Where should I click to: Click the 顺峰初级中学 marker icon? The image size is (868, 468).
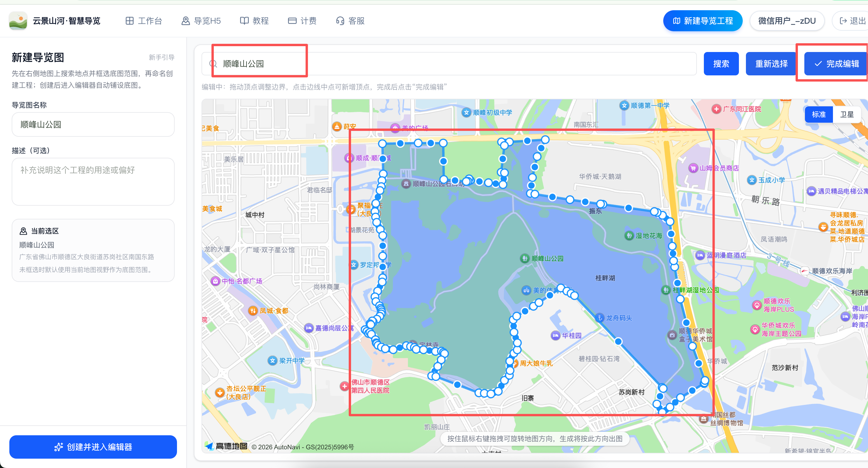click(466, 112)
